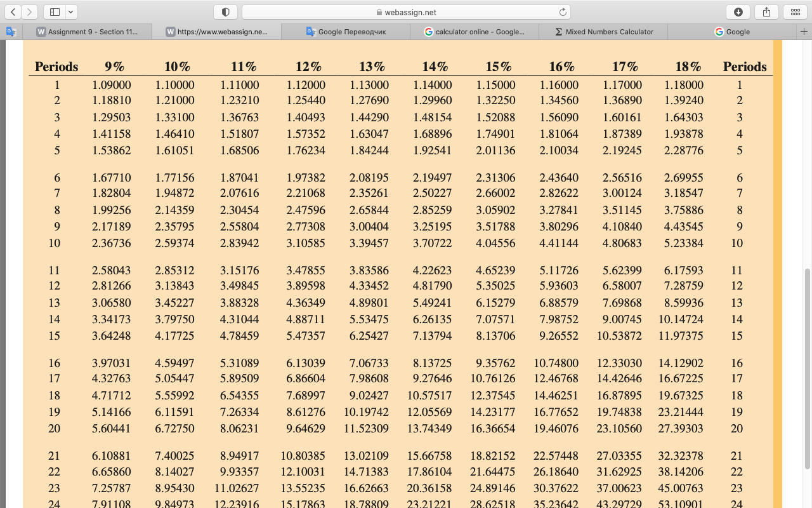Click the value 3.88328
This screenshot has width=812, height=508.
tap(240, 303)
